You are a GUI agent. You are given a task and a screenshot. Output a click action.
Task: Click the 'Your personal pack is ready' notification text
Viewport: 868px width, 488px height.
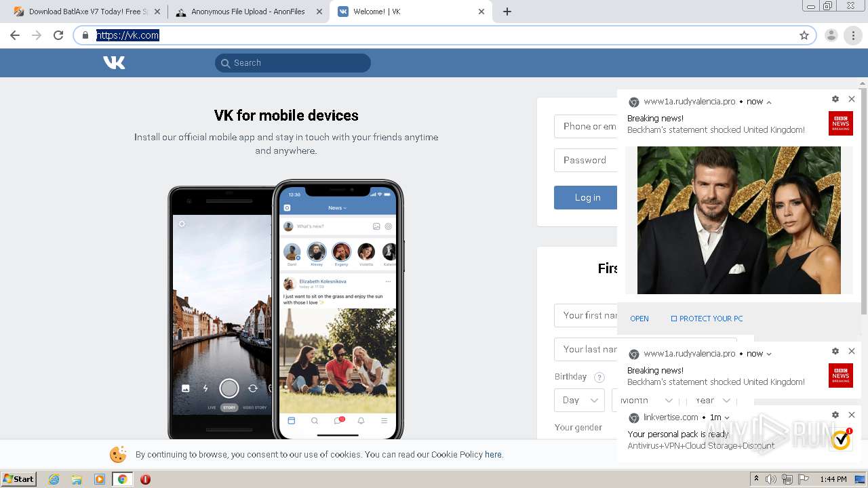[x=678, y=434]
